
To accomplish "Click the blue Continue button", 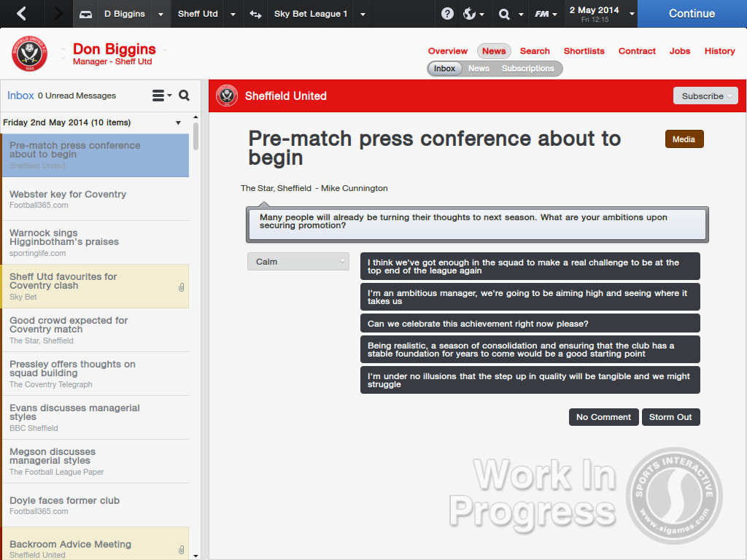I will (x=692, y=14).
